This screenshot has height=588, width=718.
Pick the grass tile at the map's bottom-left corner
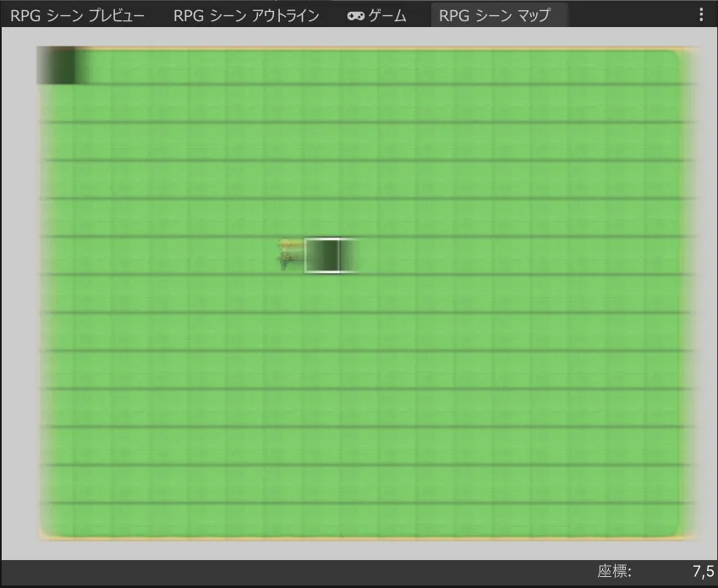click(x=58, y=520)
